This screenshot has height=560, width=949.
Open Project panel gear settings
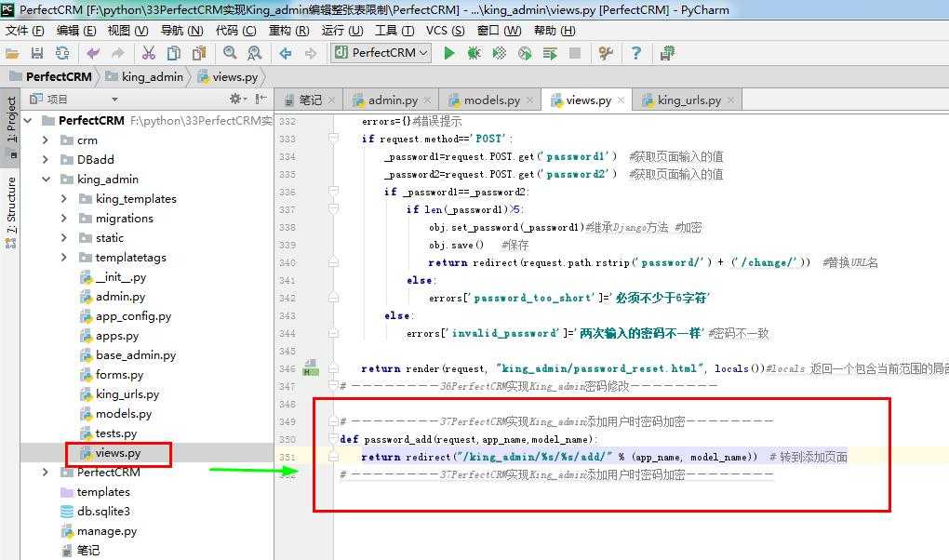(237, 99)
